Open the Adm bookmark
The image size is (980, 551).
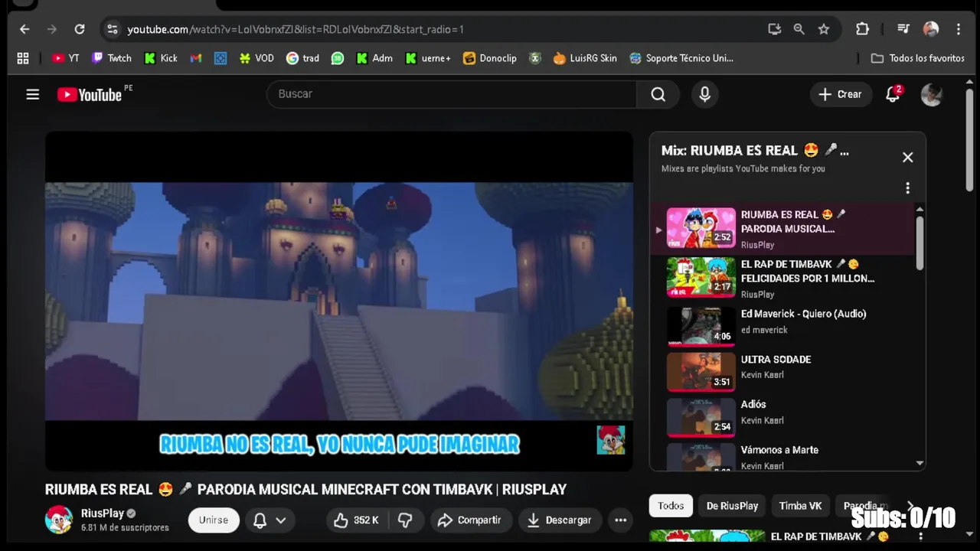[374, 58]
